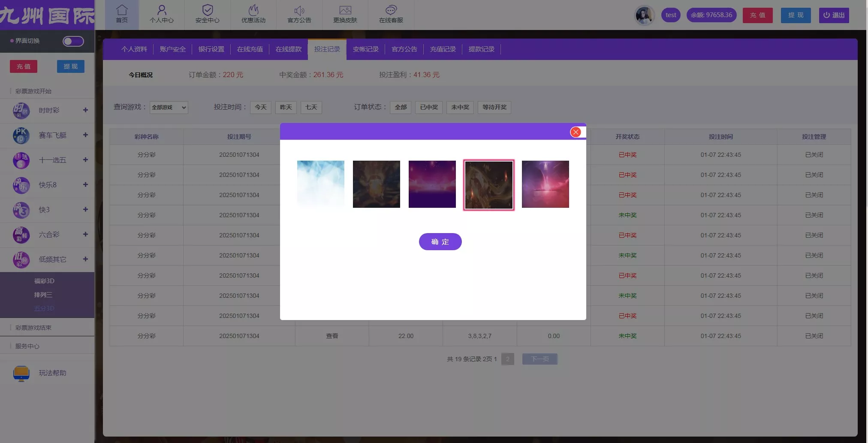Screen dimensions: 868x443
Task: Open the 个人中心 (Personal Center) icon
Action: click(162, 14)
